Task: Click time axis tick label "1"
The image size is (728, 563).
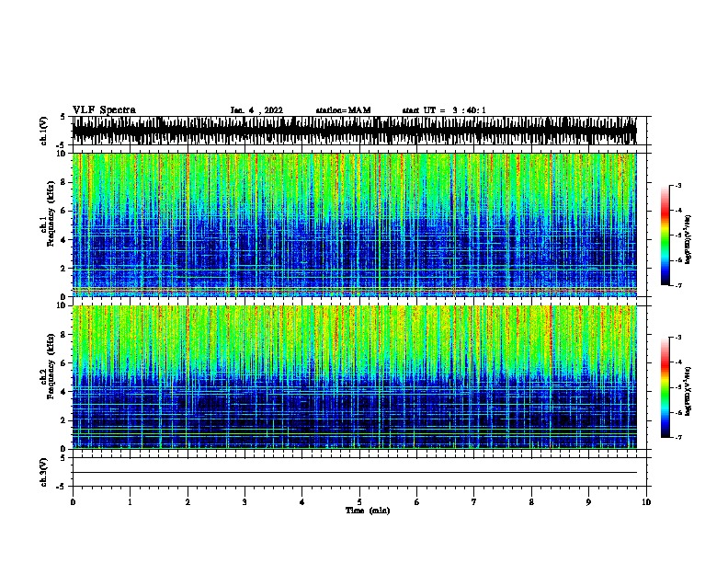Action: 130,502
